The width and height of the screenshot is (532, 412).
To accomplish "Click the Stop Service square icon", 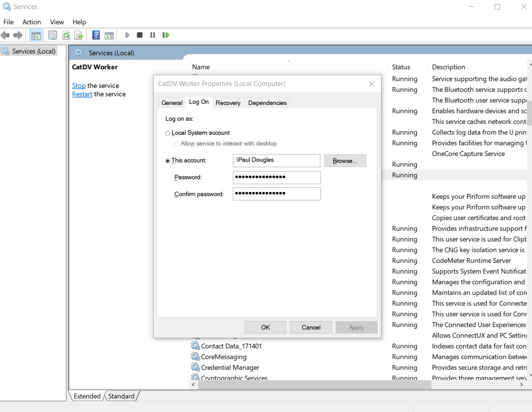I will pyautogui.click(x=140, y=35).
